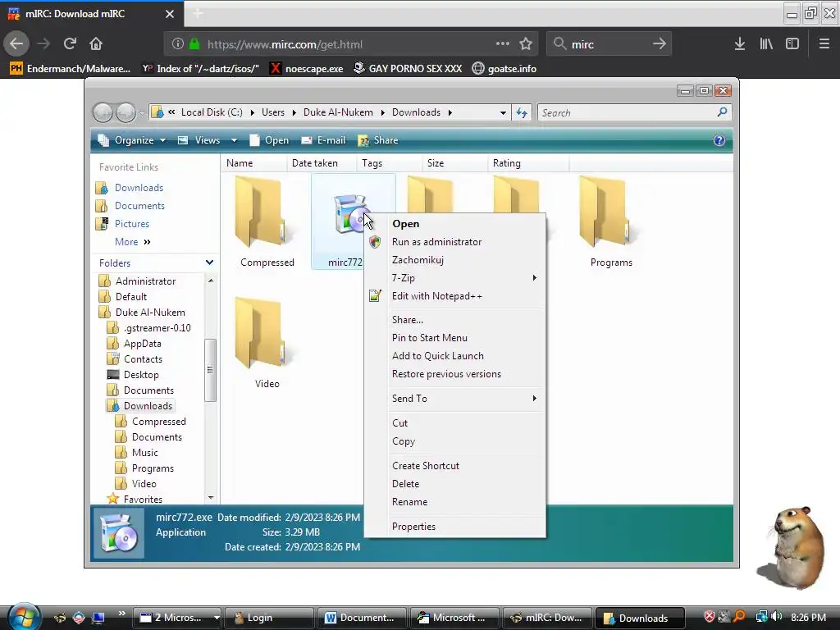Choose Zachomikuj from the context menu

454,260
